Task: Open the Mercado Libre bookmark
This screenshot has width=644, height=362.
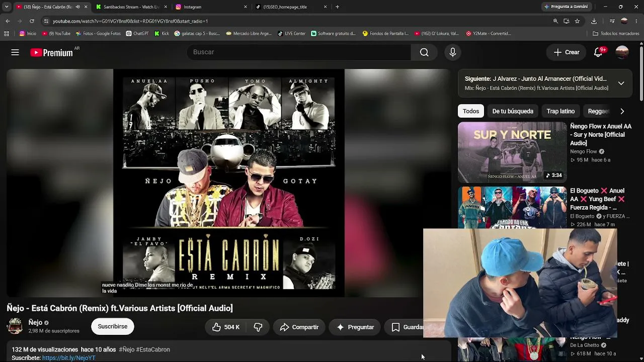Action: coord(249,34)
